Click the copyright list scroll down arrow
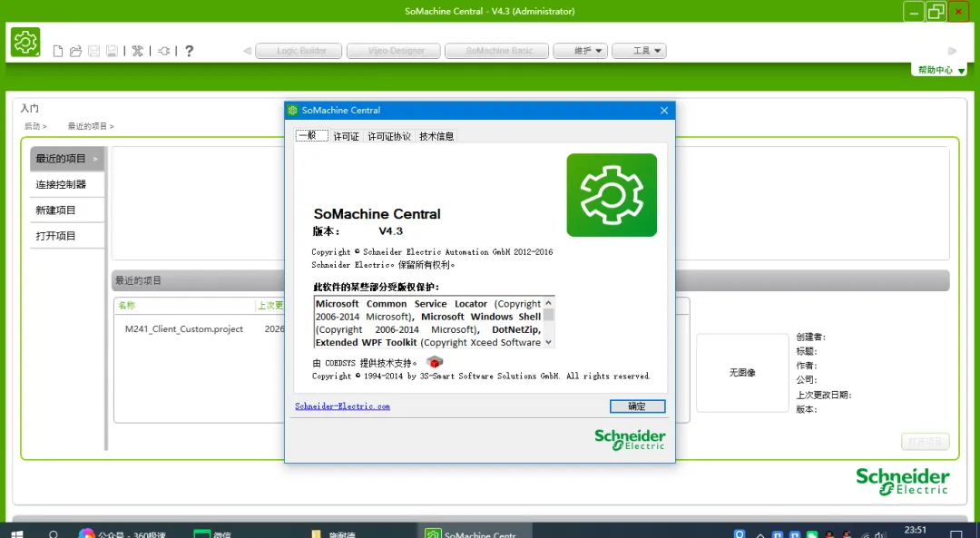The height and width of the screenshot is (538, 980). pyautogui.click(x=549, y=342)
